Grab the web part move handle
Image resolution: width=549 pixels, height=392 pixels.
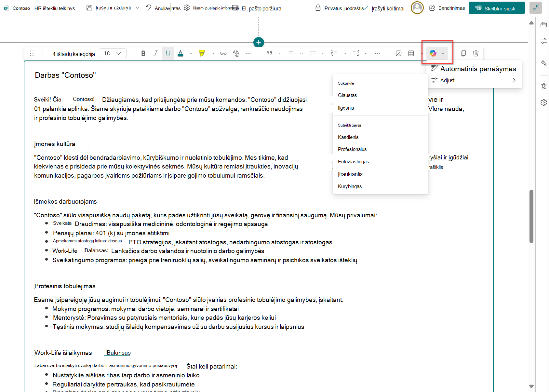tap(32, 53)
